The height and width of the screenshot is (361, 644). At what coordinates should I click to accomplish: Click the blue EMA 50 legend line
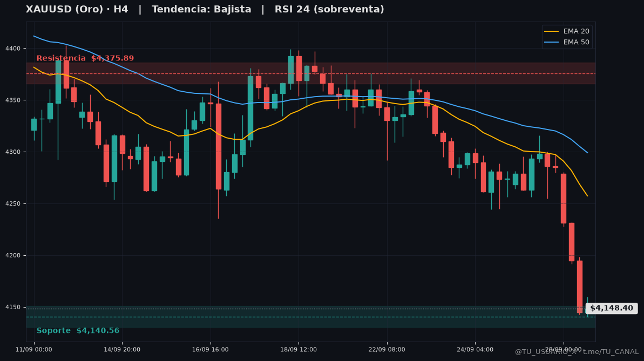point(551,42)
